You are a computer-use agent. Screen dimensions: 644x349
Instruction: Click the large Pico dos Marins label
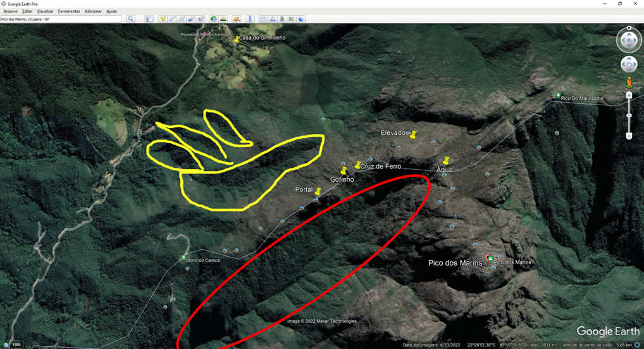(455, 263)
